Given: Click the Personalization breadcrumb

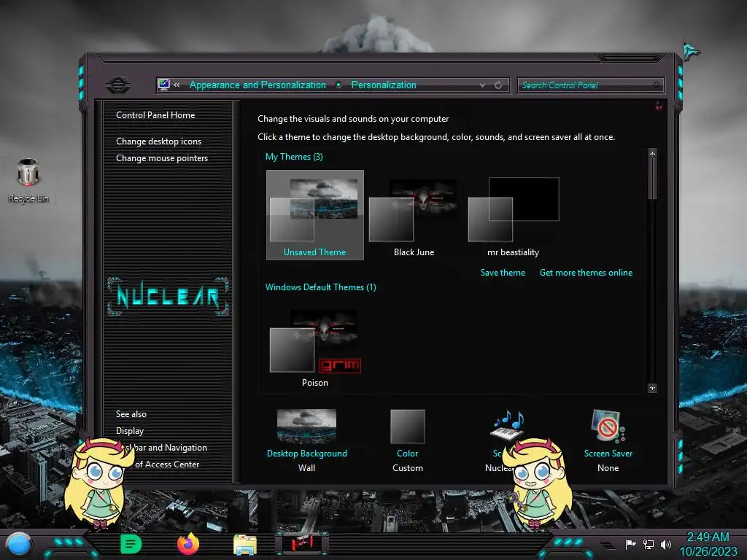Looking at the screenshot, I should (384, 85).
